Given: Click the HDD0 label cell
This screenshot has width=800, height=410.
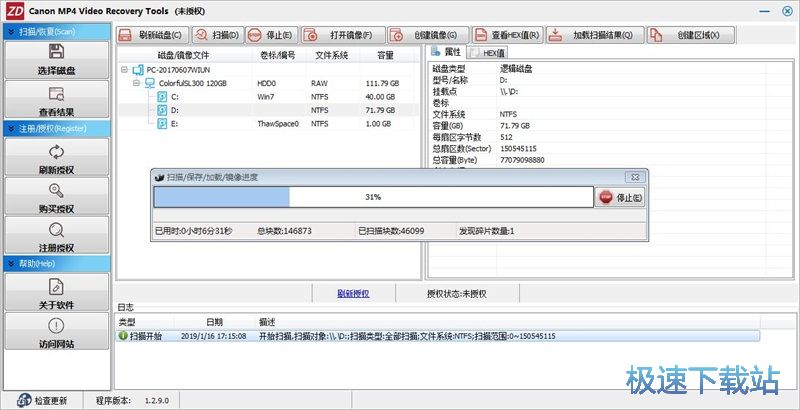Looking at the screenshot, I should pyautogui.click(x=267, y=83).
